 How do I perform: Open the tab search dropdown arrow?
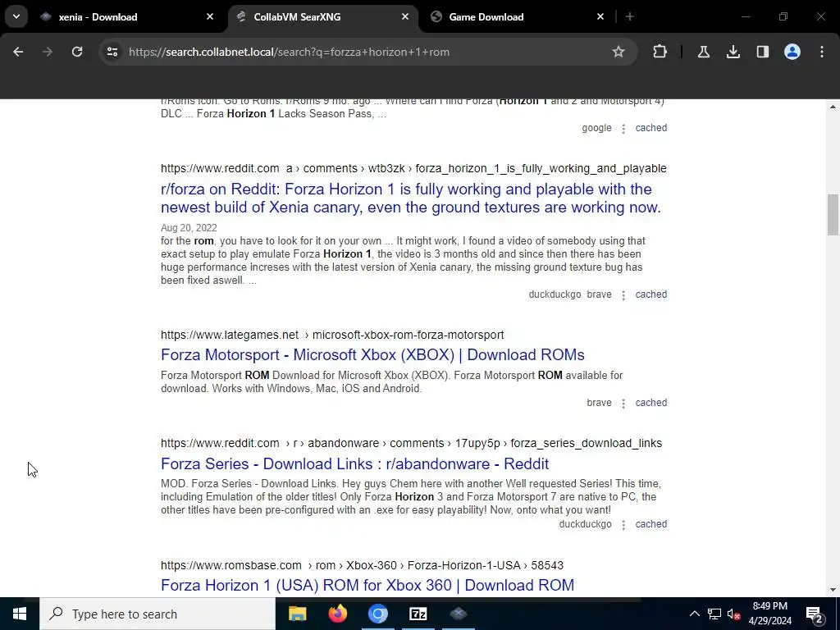[x=16, y=16]
